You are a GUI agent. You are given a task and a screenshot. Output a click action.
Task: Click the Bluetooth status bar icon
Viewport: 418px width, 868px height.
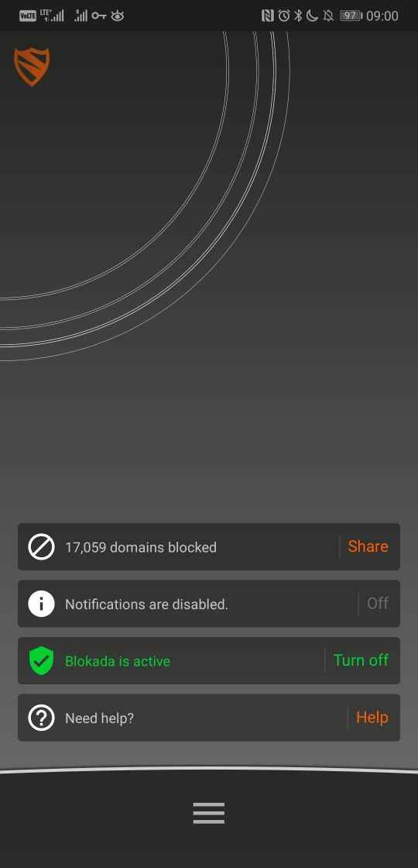[x=298, y=16]
